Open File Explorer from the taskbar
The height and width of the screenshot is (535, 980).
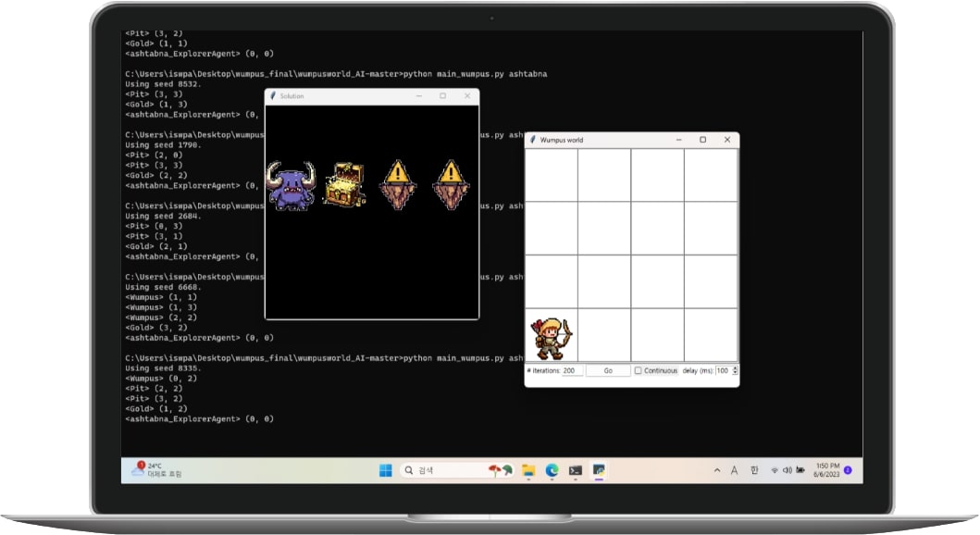(528, 470)
